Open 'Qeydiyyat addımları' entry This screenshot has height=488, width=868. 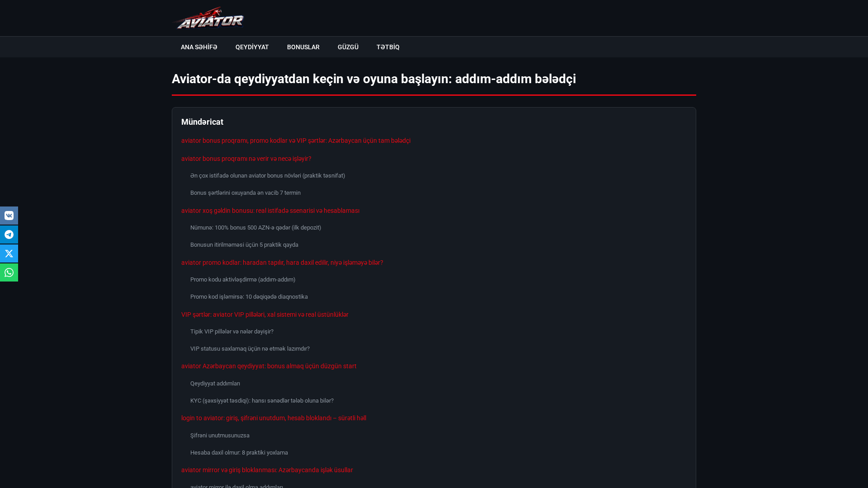click(x=215, y=384)
